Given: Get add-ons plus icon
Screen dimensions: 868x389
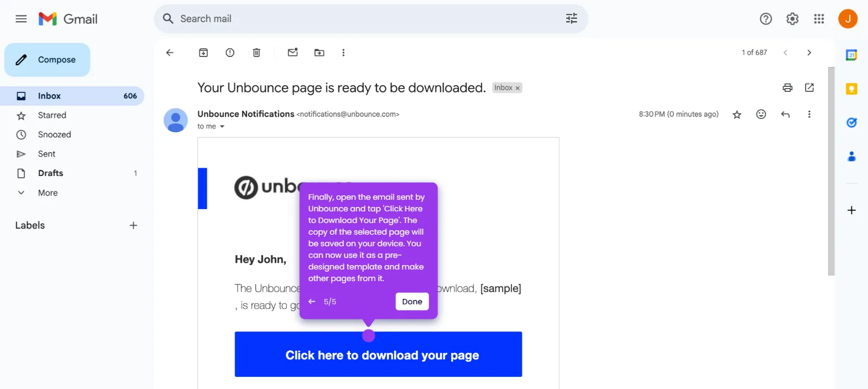Looking at the screenshot, I should coord(851,210).
